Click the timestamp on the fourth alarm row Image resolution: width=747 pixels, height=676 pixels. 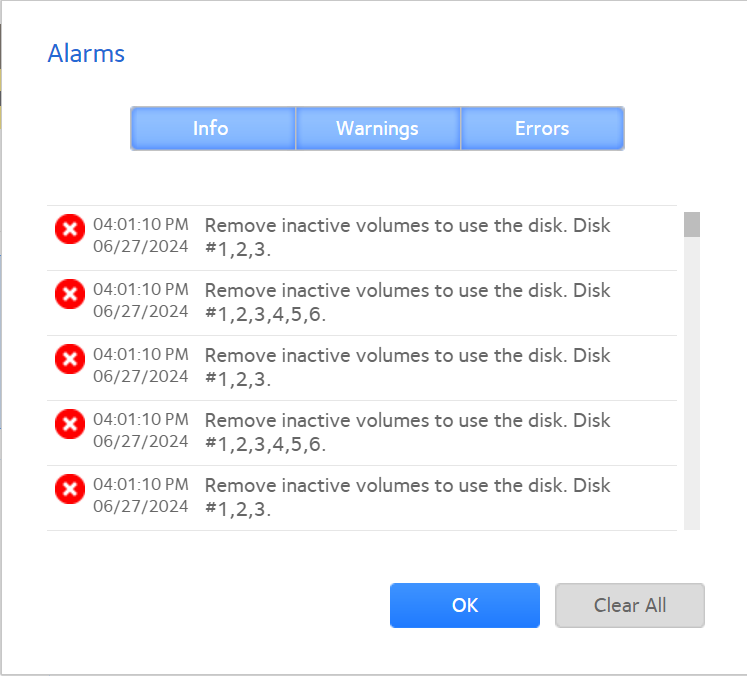[x=141, y=432]
